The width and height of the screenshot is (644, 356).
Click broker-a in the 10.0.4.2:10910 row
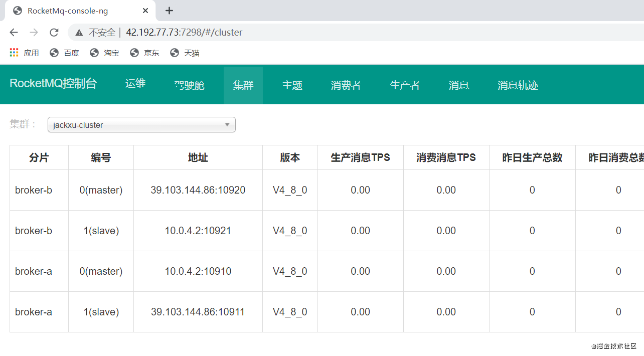(x=34, y=271)
